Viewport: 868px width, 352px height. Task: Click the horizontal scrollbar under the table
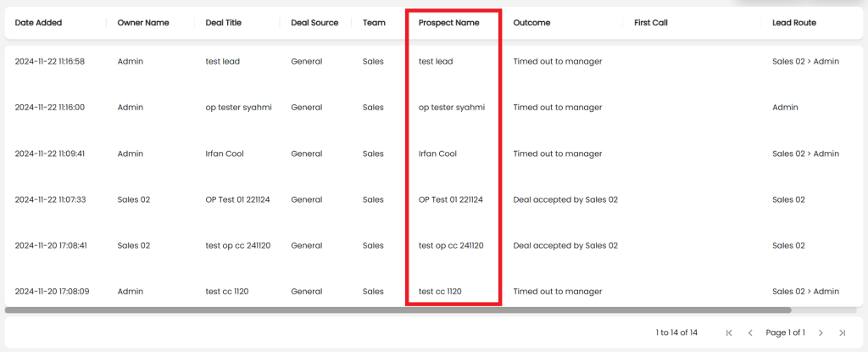pyautogui.click(x=398, y=310)
